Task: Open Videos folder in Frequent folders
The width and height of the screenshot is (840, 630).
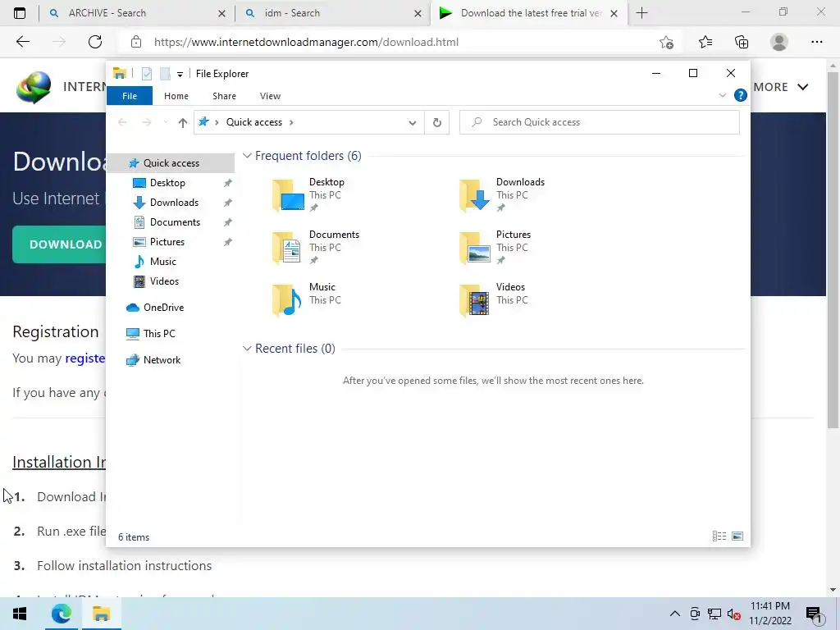Action: tap(493, 300)
